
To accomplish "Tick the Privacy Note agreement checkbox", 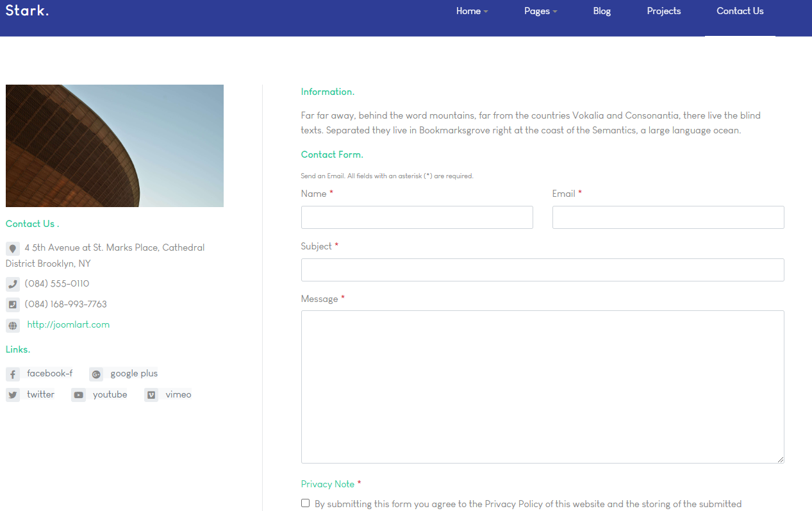I will click(305, 503).
